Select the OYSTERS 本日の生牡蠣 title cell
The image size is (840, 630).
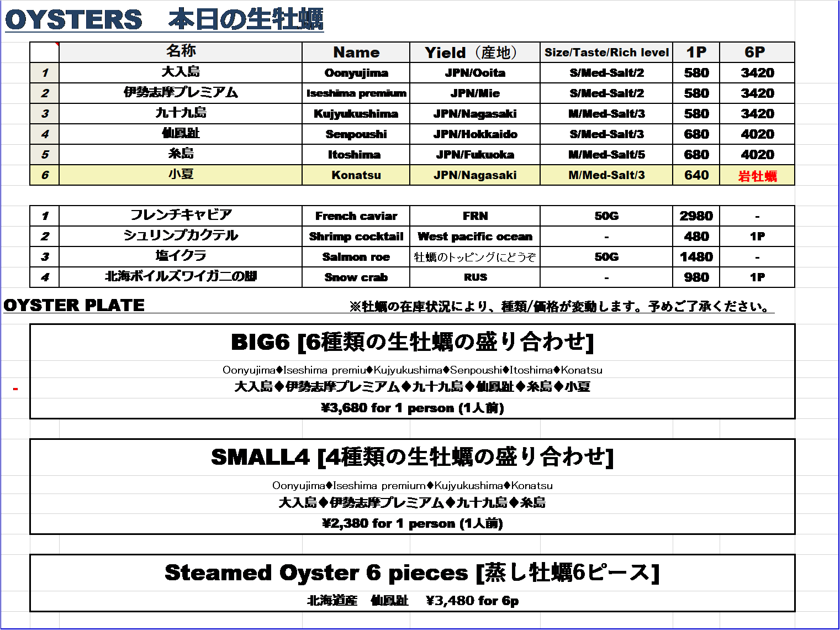164,19
